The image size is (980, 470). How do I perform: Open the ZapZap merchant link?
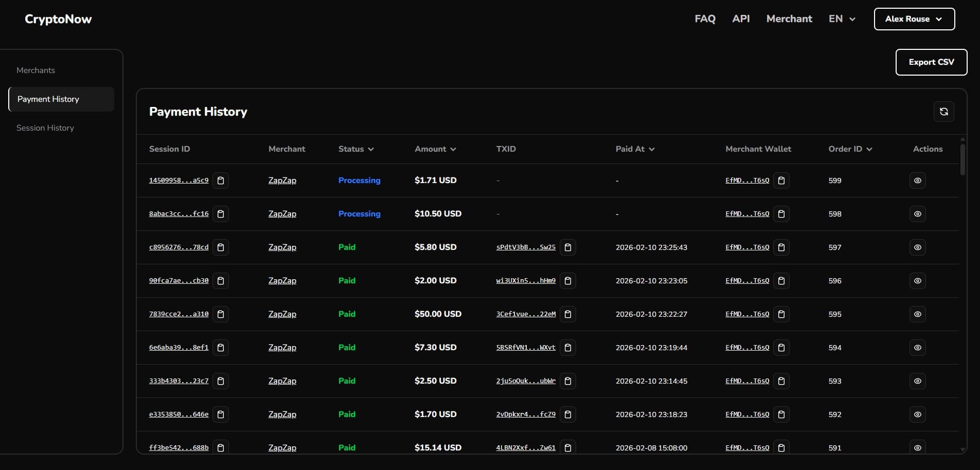point(282,180)
